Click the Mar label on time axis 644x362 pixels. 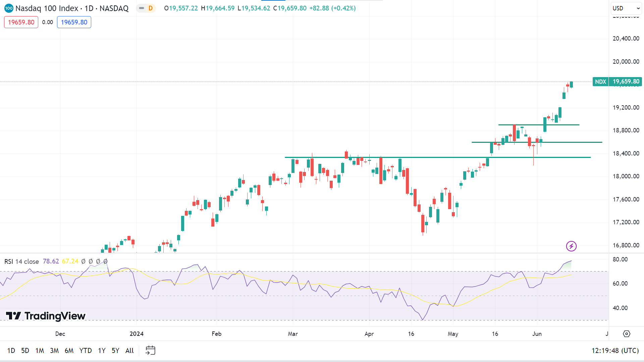[x=293, y=334]
